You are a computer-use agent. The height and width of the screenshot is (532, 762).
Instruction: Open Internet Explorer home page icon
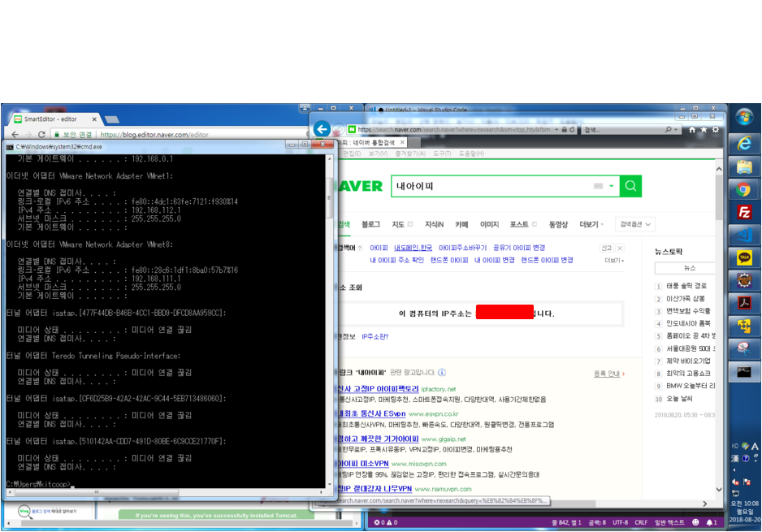pos(692,130)
